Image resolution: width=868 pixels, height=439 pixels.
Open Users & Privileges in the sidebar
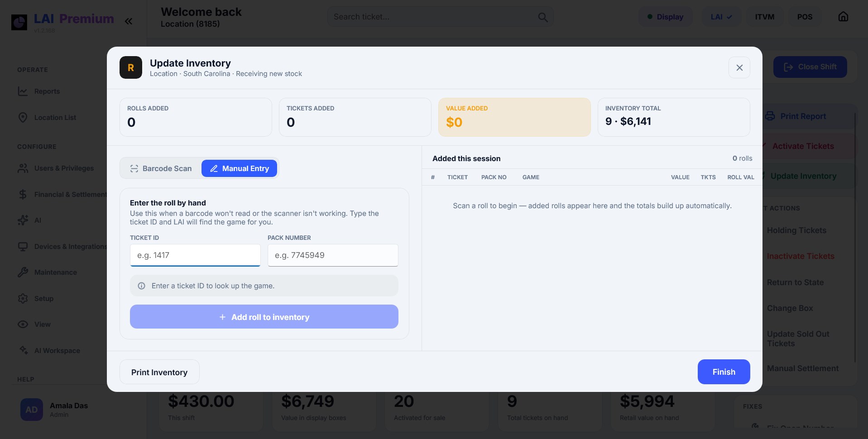(56, 168)
